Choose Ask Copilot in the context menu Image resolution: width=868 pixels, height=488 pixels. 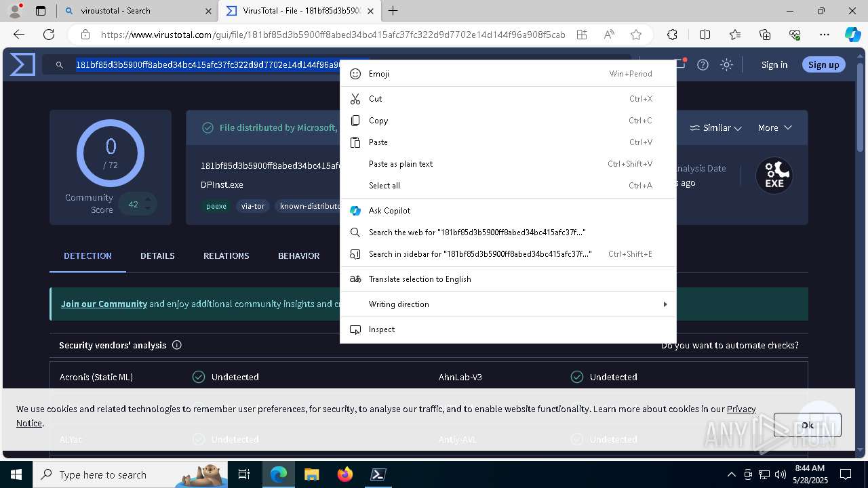click(508, 211)
